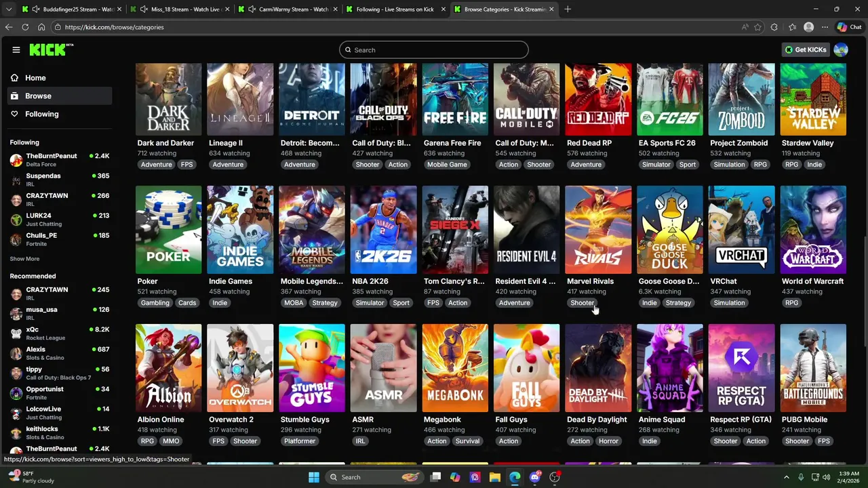Open Megabonk category thumbnail

click(x=455, y=368)
